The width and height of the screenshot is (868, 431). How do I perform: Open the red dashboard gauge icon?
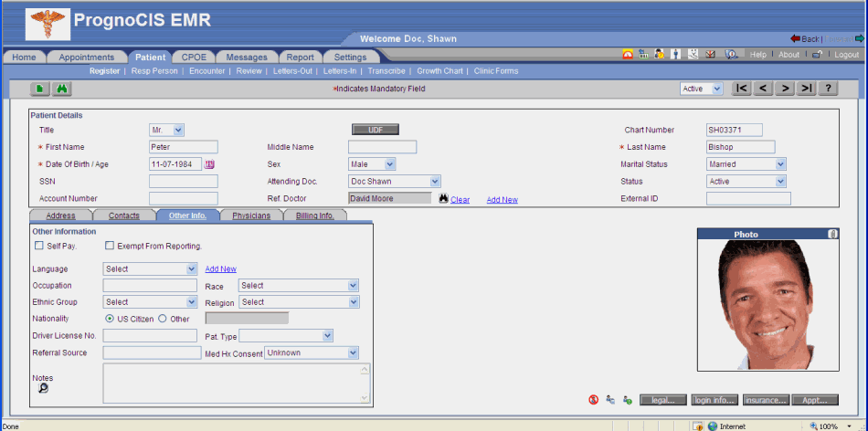[627, 54]
